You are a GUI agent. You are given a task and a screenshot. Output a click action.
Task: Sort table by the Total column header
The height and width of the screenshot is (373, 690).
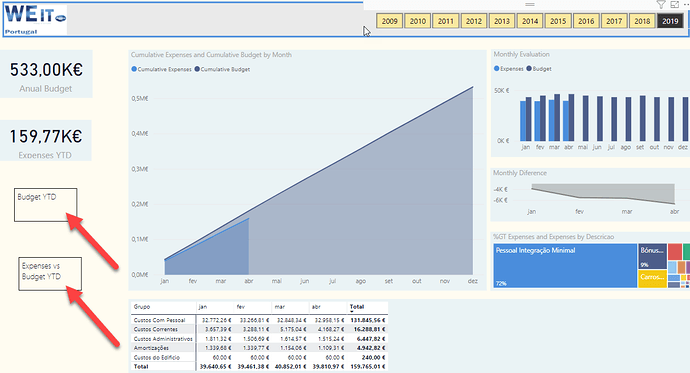[357, 307]
